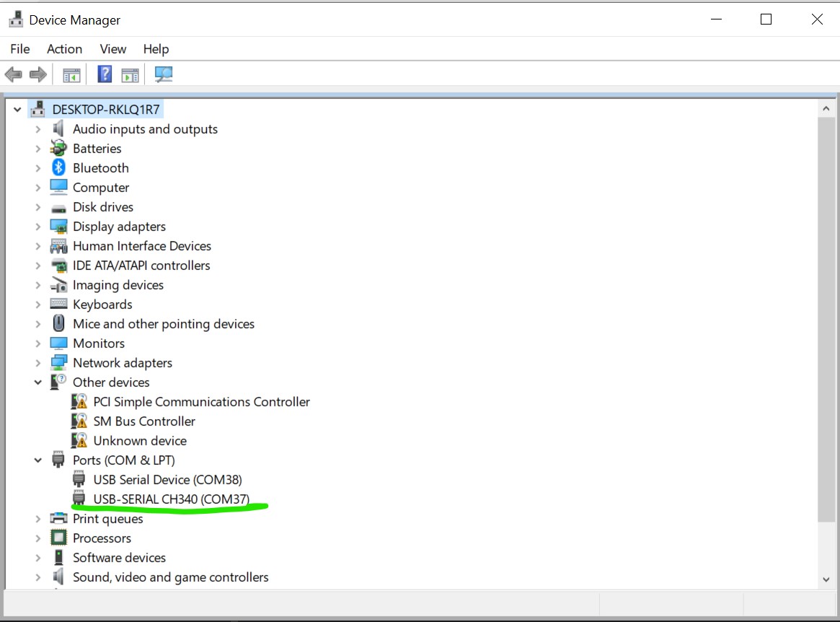The image size is (840, 622).
Task: Click the Disk drives icon
Action: [x=58, y=208]
